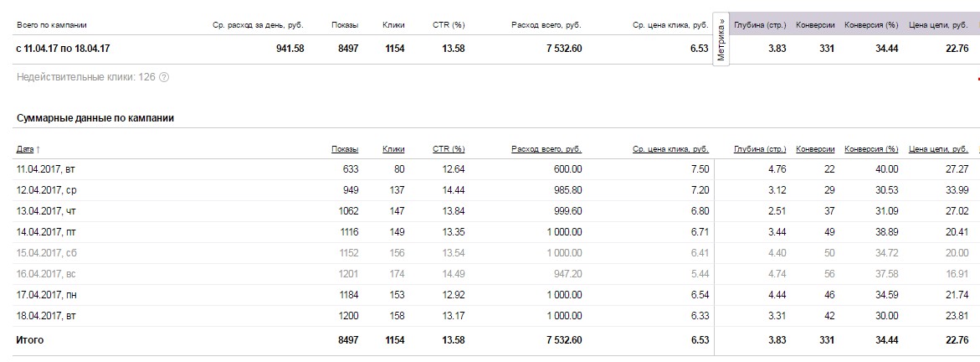
Task: Sort by Ср. цена клика, руб. header
Action: tap(671, 149)
